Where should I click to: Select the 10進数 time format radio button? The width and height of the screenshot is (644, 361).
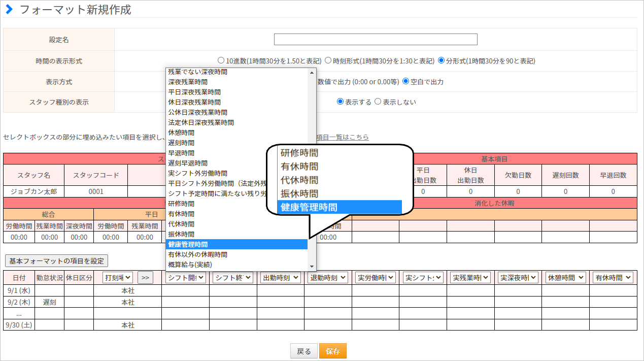221,61
